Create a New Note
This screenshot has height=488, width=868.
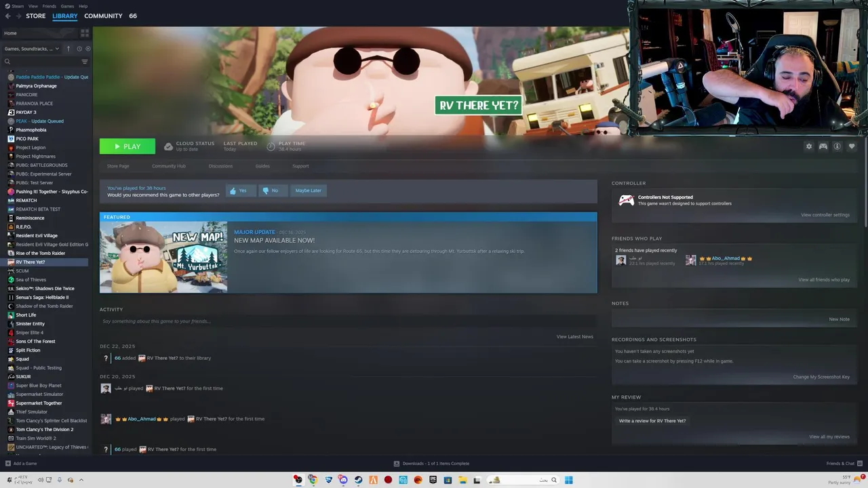coord(839,319)
